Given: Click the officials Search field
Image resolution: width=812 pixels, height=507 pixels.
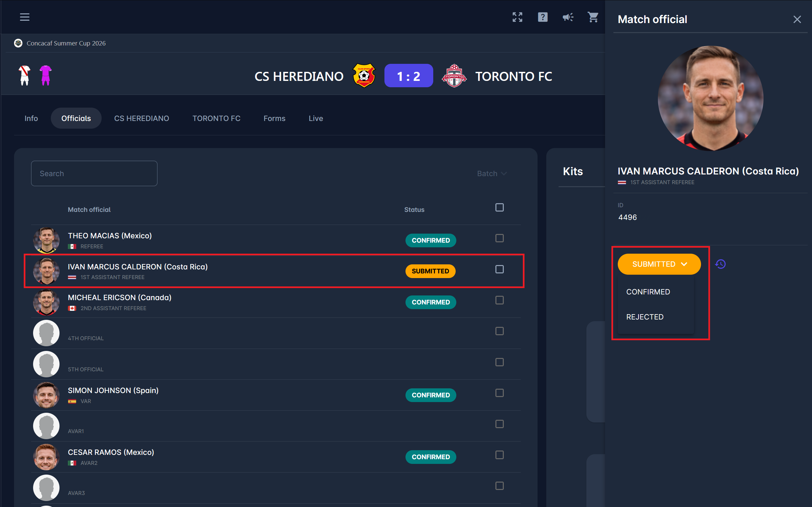Looking at the screenshot, I should (x=94, y=173).
